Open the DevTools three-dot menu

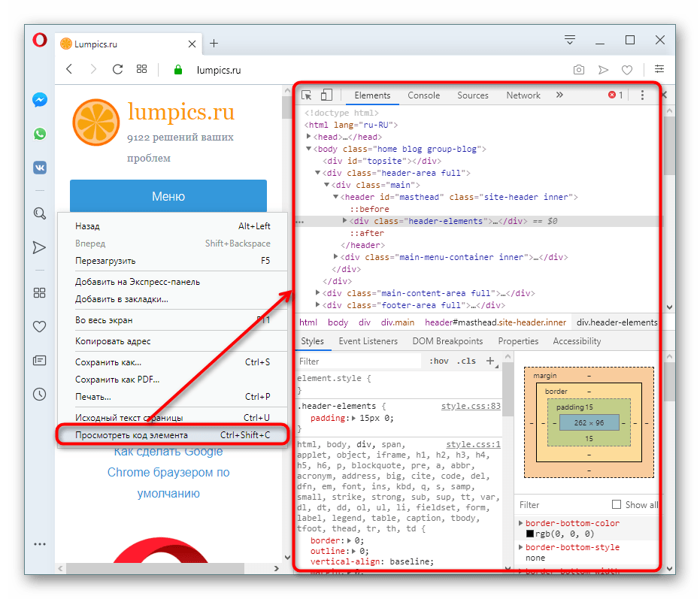coord(642,95)
